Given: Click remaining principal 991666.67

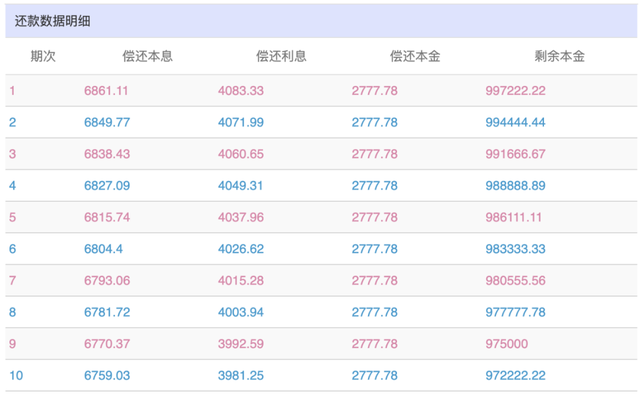Looking at the screenshot, I should tap(516, 154).
